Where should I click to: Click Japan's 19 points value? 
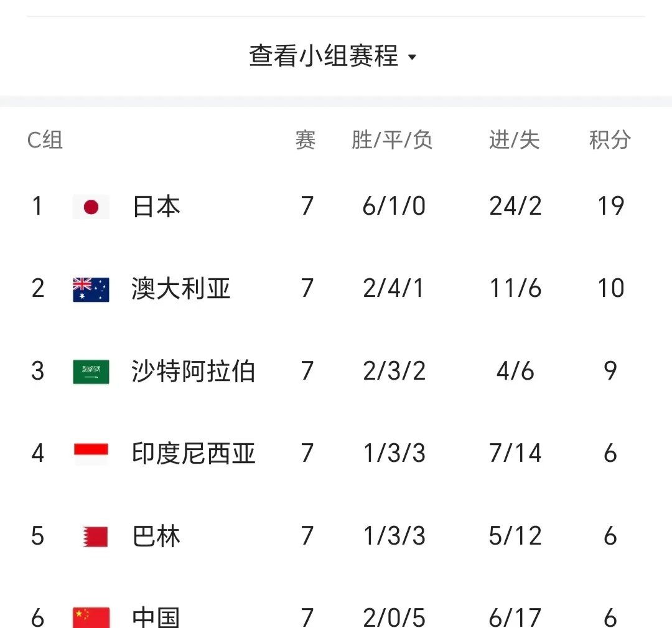(x=610, y=207)
